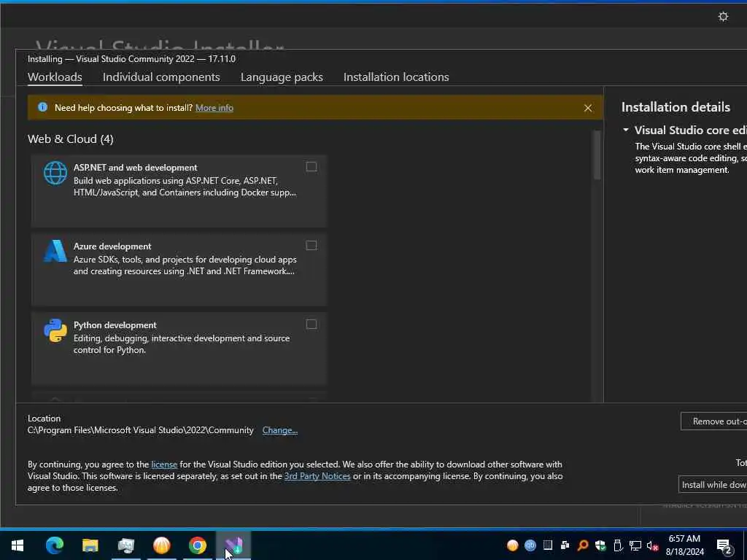Open the 3rd Party Notices link
The height and width of the screenshot is (560, 747).
click(317, 476)
